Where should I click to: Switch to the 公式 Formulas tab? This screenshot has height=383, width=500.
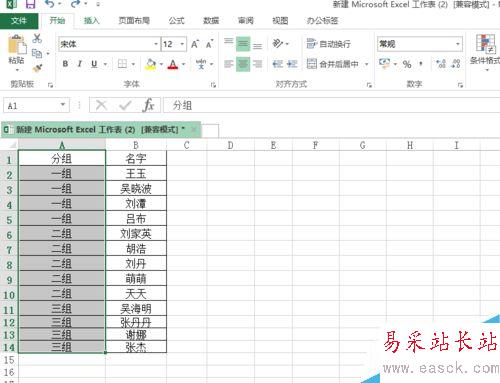[176, 21]
